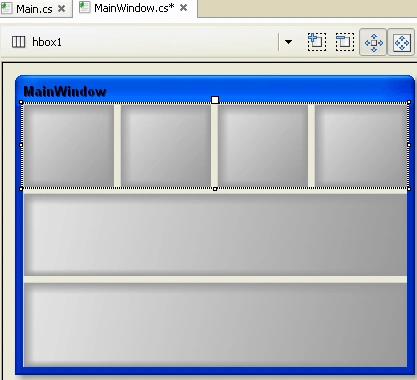Click the hbox container icon beside hbox1
Viewport: 417px width, 380px height.
(18, 42)
